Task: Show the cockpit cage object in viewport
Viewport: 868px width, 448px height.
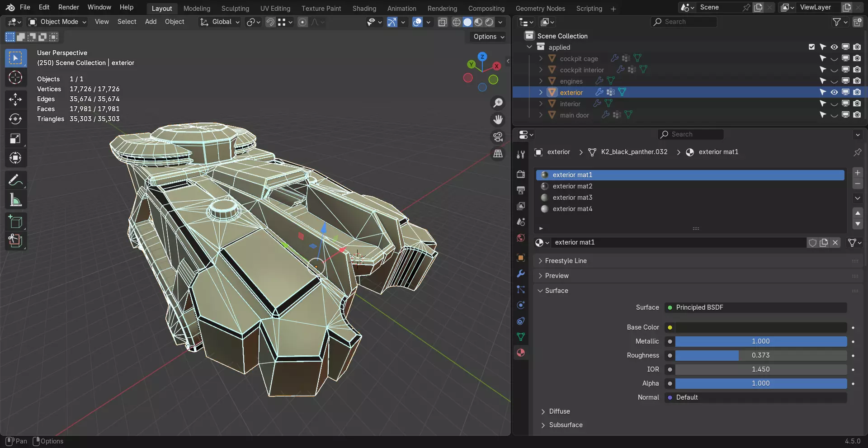Action: click(x=834, y=58)
